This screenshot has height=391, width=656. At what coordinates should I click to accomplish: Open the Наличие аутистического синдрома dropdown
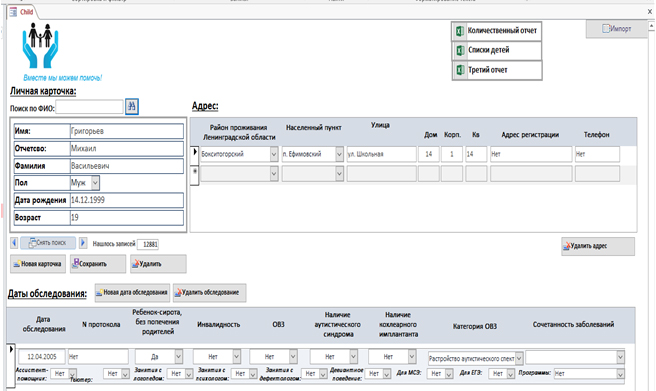(354, 357)
